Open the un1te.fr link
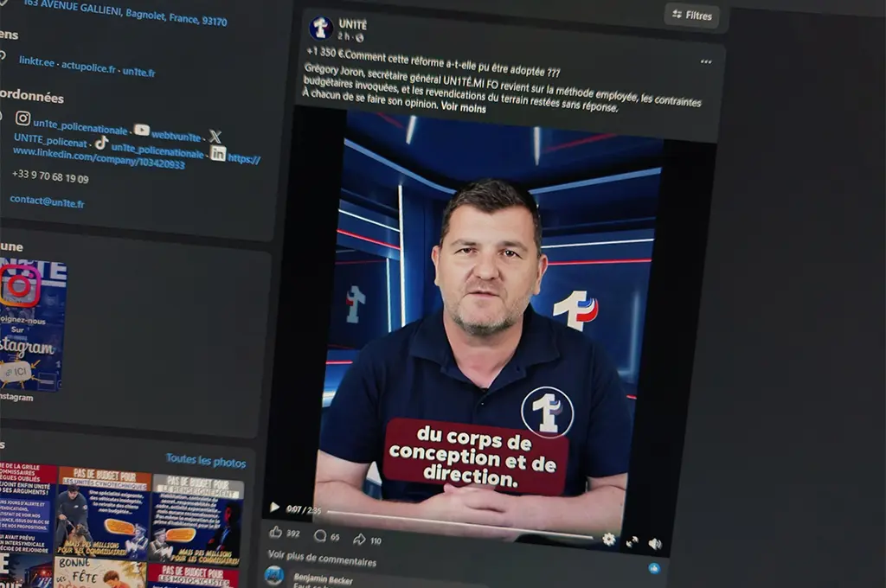The height and width of the screenshot is (588, 886). (139, 72)
